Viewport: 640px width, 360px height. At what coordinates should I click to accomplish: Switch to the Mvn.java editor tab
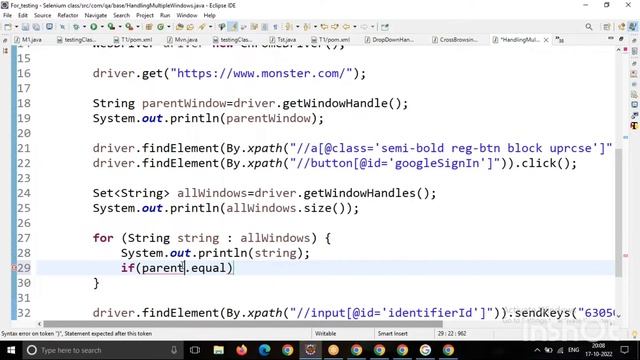tap(182, 40)
